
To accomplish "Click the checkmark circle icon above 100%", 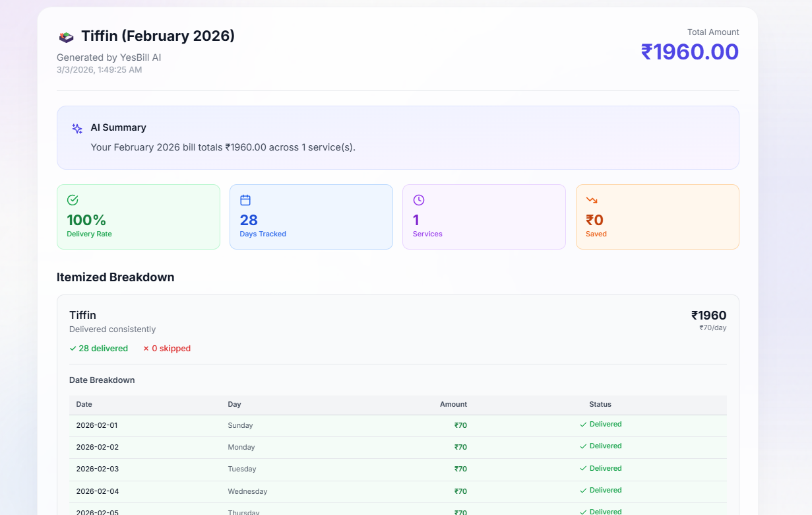I will click(x=73, y=200).
